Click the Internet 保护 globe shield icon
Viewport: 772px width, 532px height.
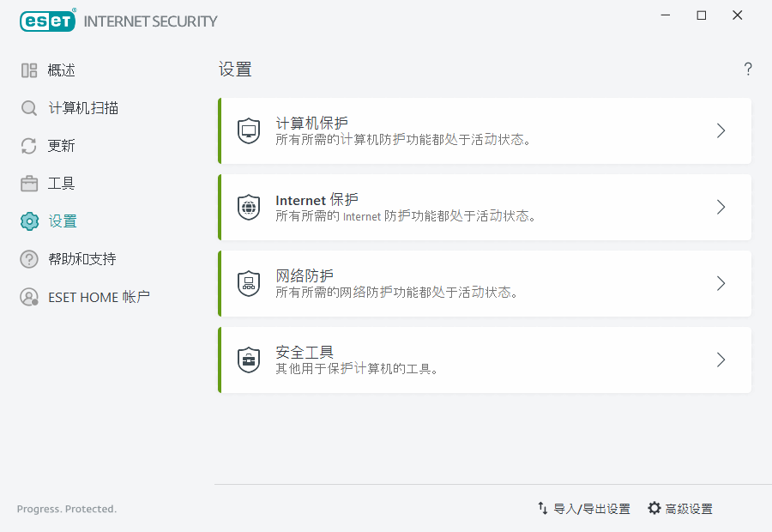point(248,207)
